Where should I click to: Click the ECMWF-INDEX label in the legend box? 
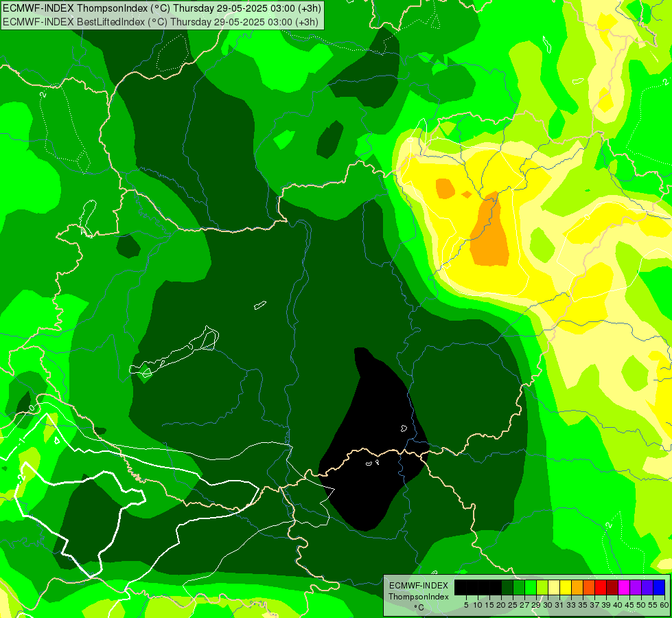point(419,586)
